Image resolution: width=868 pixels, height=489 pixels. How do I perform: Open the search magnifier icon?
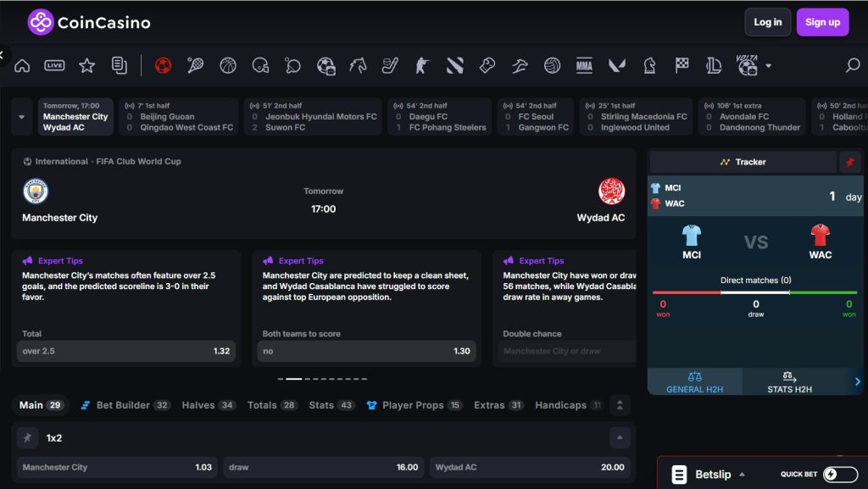pyautogui.click(x=853, y=66)
